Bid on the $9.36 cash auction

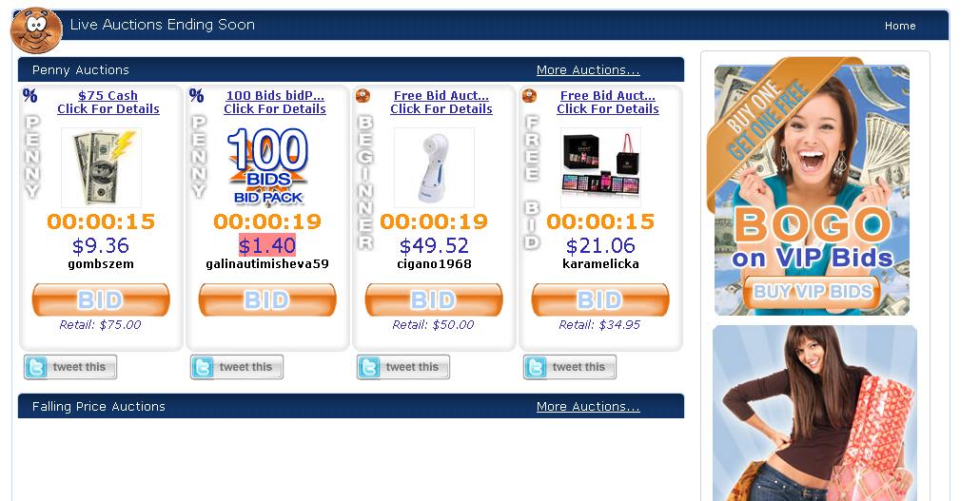(x=101, y=299)
